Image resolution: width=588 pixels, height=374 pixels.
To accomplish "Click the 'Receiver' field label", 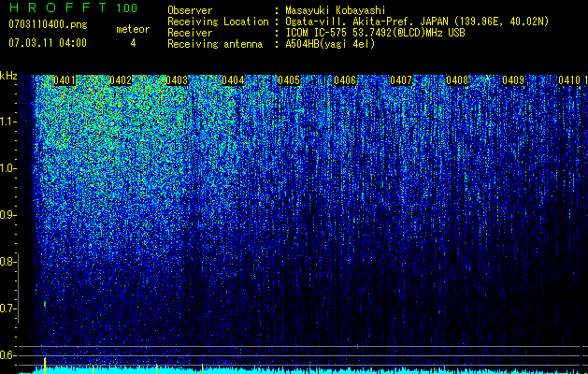I will 190,33.
